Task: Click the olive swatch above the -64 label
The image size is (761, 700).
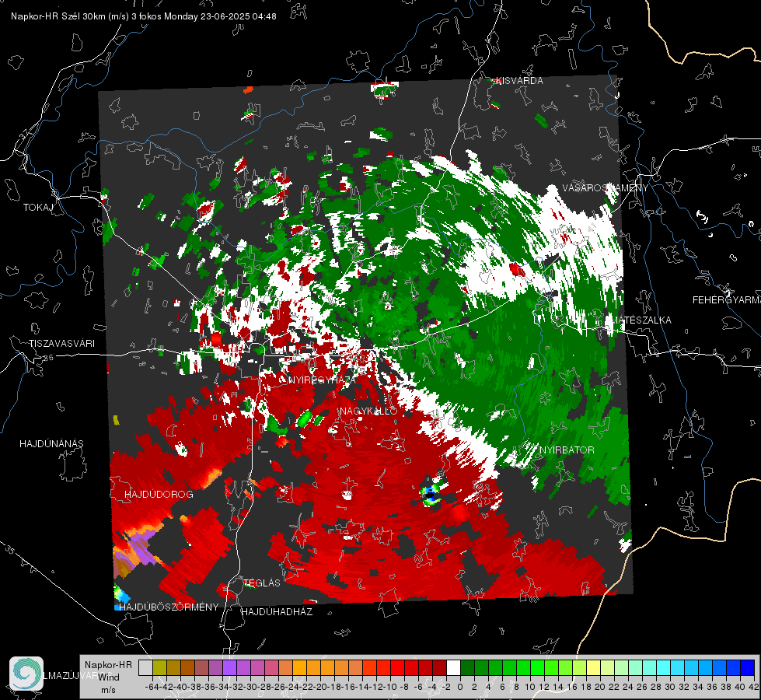Action: 159,667
